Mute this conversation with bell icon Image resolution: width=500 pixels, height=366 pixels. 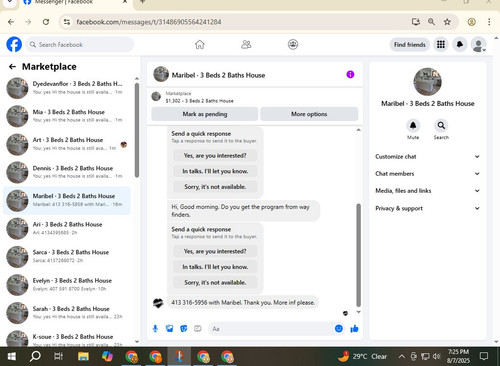coord(413,126)
